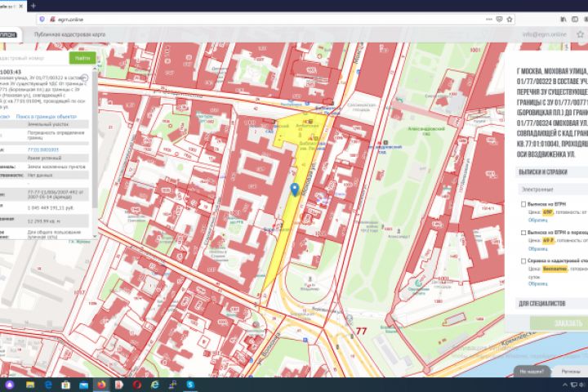This screenshot has height=392, width=588.
Task: Open Microsoft Store from the taskbar
Action: 65,385
